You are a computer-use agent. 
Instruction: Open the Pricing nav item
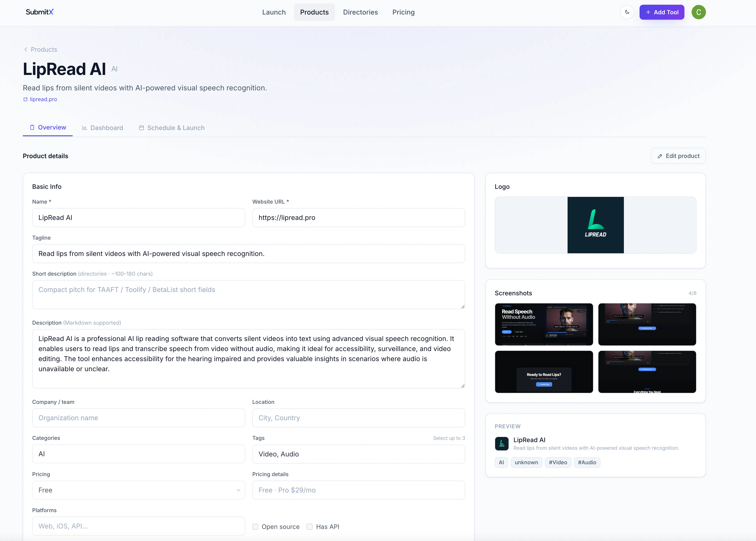(403, 12)
